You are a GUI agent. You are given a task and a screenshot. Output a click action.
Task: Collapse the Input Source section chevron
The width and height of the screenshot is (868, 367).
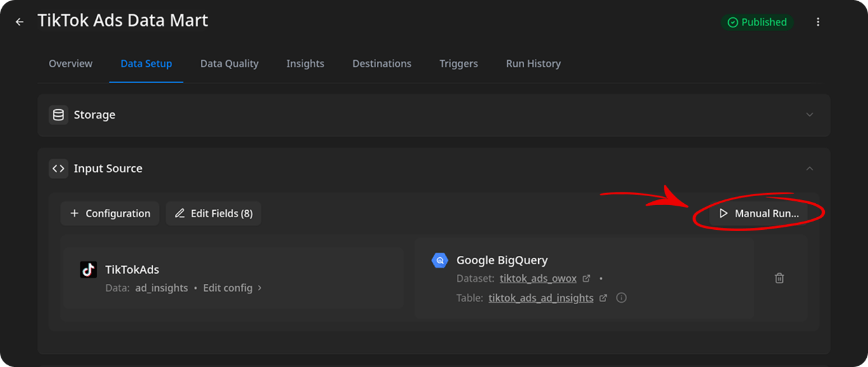(810, 169)
